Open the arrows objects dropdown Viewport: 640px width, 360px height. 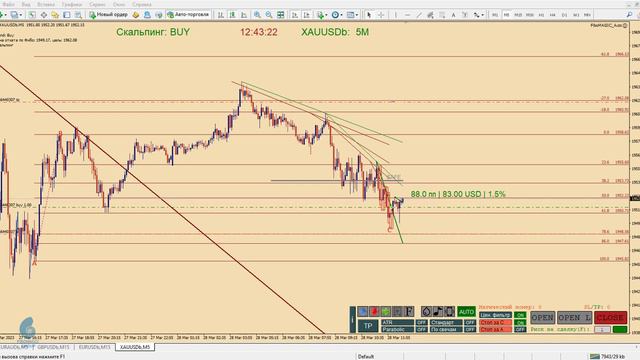(x=482, y=15)
